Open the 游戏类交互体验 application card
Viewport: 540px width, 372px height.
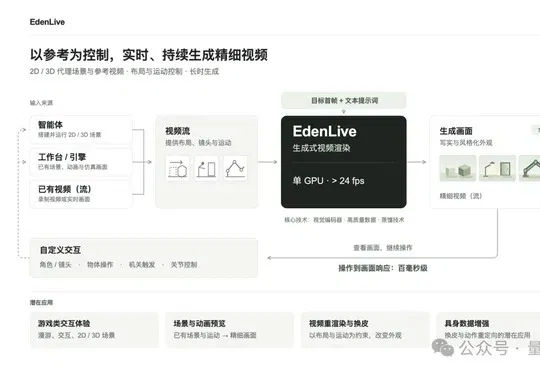click(x=94, y=330)
